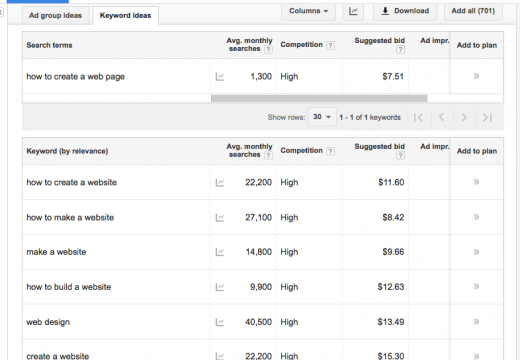Click the 'how to create a website' keyword
The height and width of the screenshot is (360, 520).
coord(72,182)
